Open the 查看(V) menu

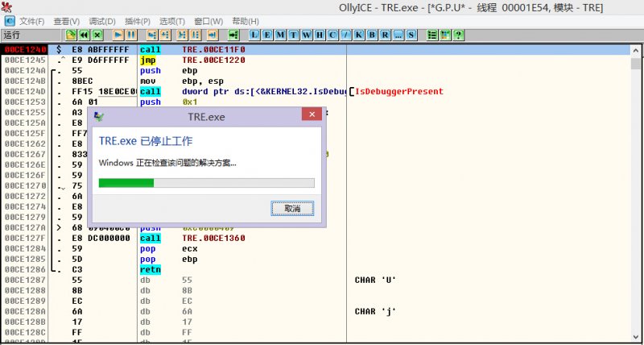click(x=67, y=22)
